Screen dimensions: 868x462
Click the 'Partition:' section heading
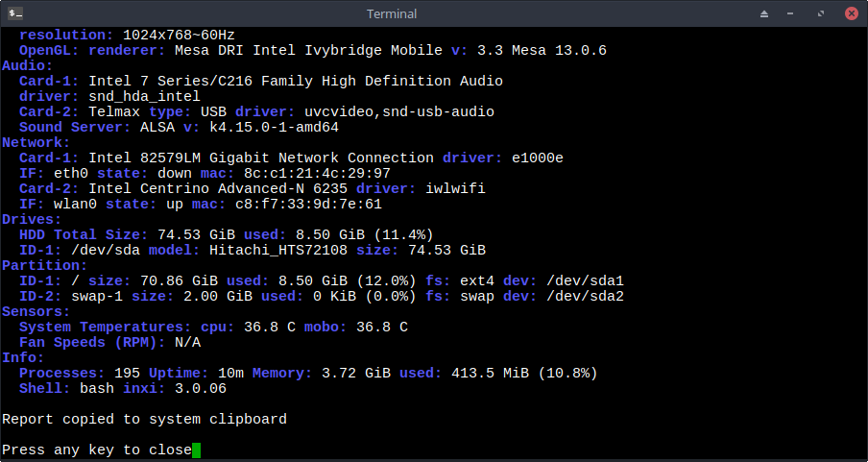click(x=44, y=265)
